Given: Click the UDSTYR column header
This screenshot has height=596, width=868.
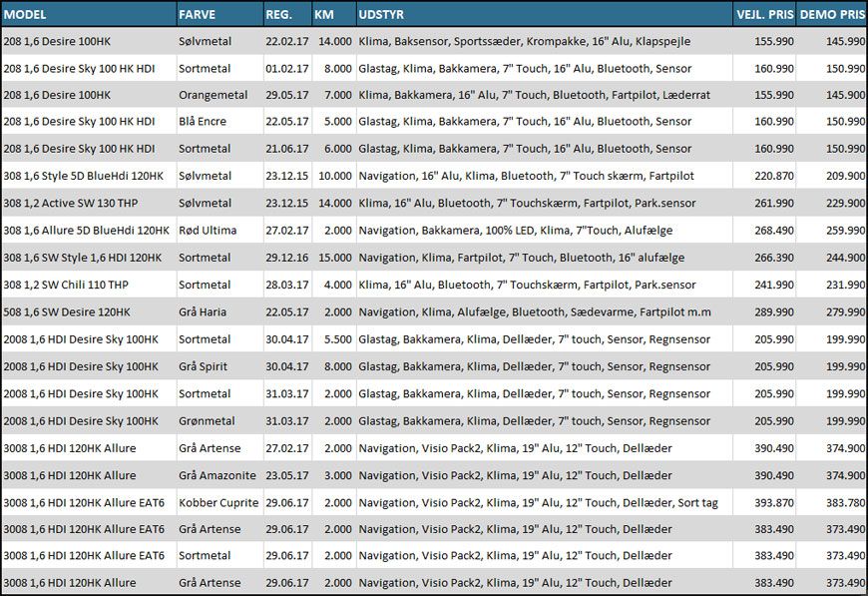Looking at the screenshot, I should 382,15.
